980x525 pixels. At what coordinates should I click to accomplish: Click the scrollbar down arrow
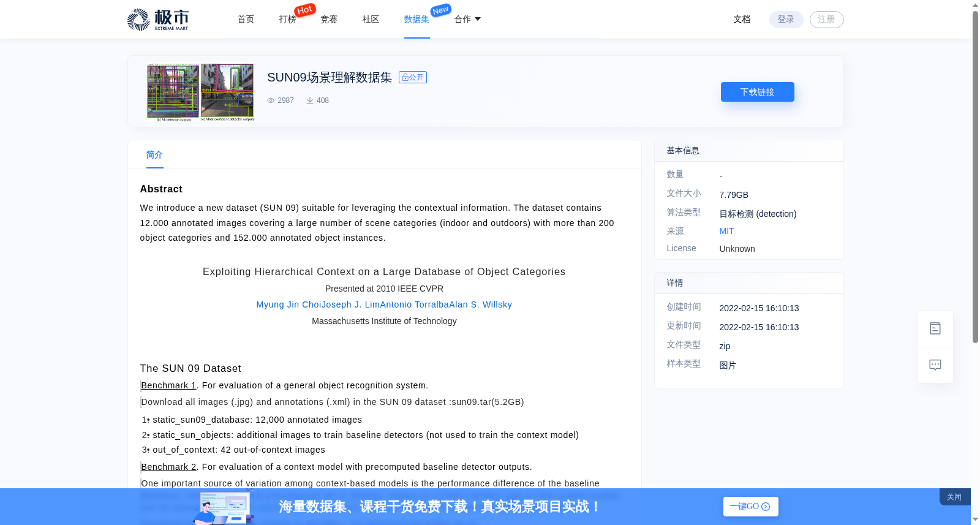coord(976,519)
